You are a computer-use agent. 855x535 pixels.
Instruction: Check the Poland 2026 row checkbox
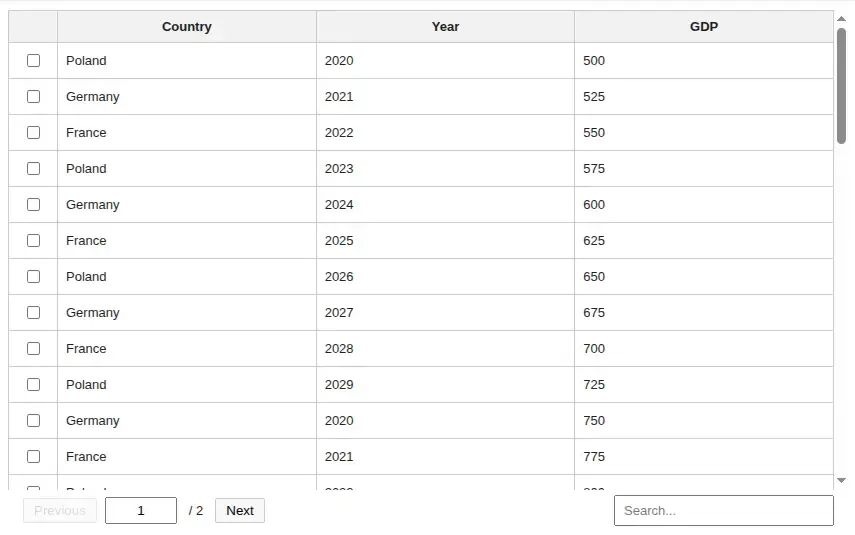[x=33, y=277]
